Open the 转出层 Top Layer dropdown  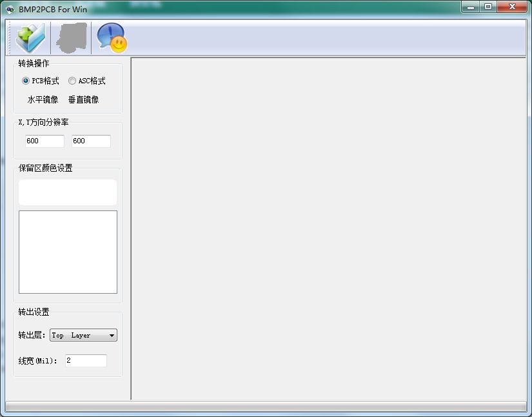(x=83, y=335)
